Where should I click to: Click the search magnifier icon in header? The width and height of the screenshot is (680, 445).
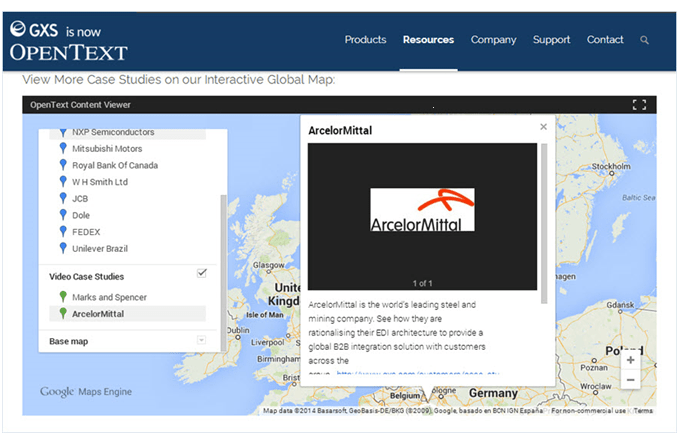644,40
